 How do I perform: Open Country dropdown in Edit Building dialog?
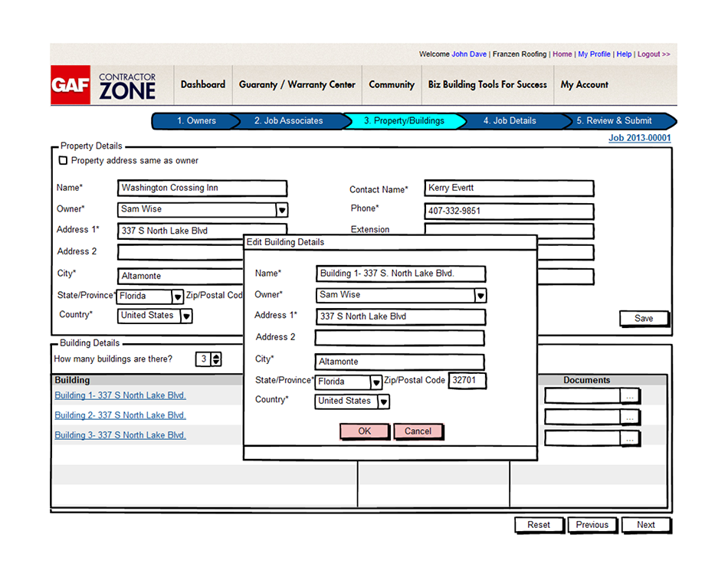383,401
